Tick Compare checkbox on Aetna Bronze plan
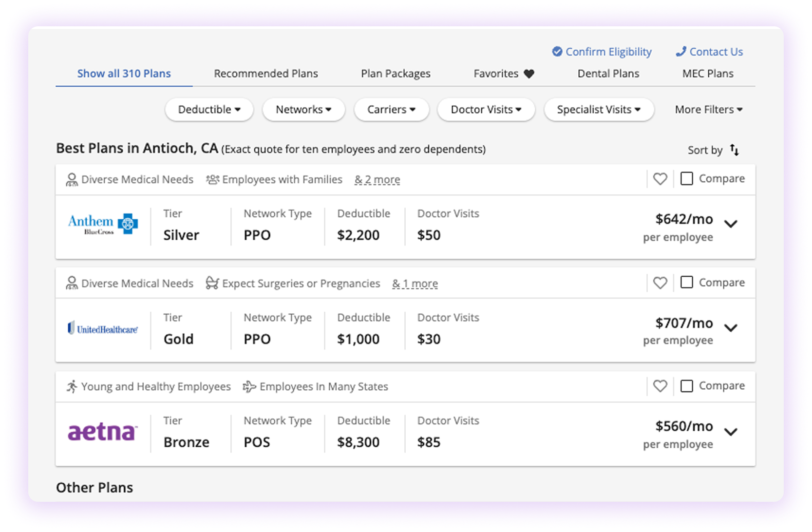Viewport: 812px width, 532px height. tap(686, 386)
